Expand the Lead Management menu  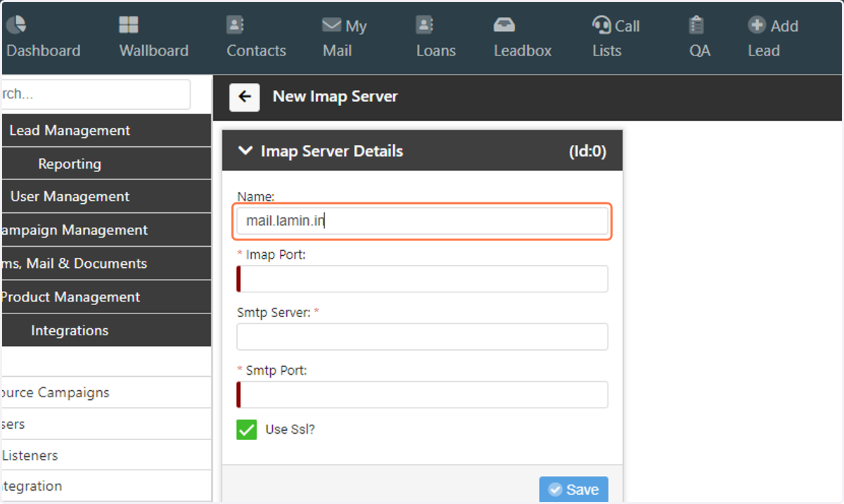tap(105, 131)
